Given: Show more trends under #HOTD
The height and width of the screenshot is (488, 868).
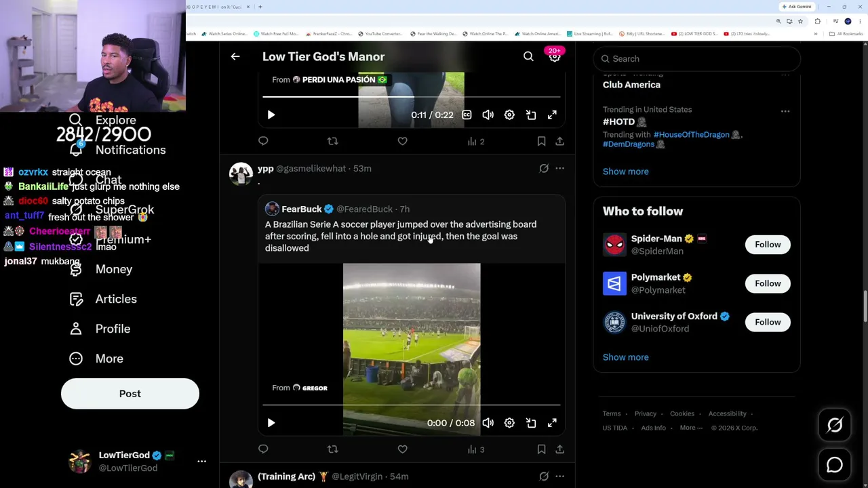Looking at the screenshot, I should [625, 171].
